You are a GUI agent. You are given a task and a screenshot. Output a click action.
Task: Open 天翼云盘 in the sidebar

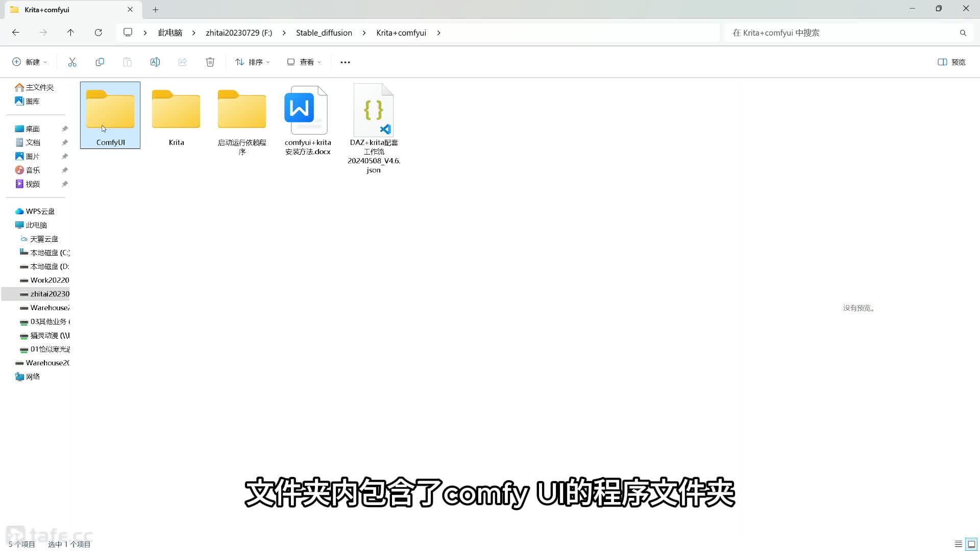pyautogui.click(x=39, y=239)
